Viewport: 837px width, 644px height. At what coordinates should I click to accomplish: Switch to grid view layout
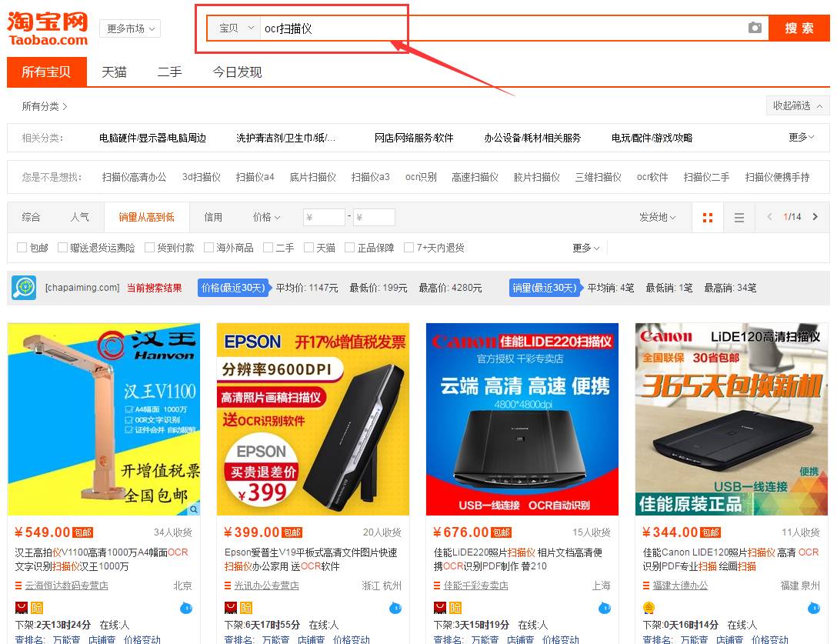pyautogui.click(x=708, y=217)
